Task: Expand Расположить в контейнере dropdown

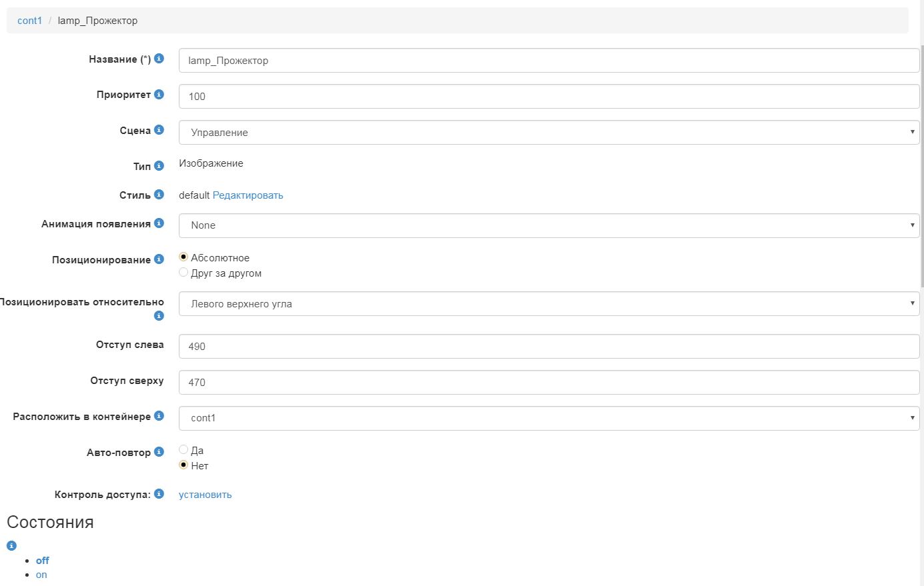Action: [548, 418]
